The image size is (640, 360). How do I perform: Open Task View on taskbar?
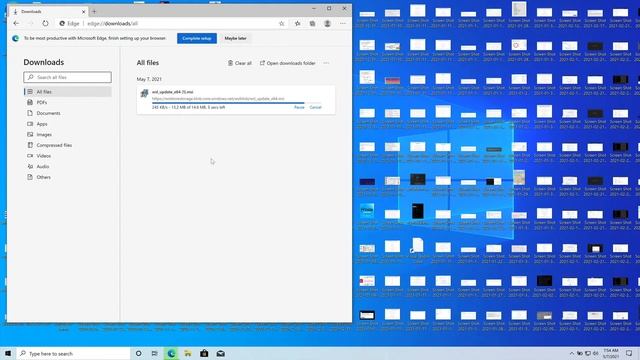click(x=155, y=353)
